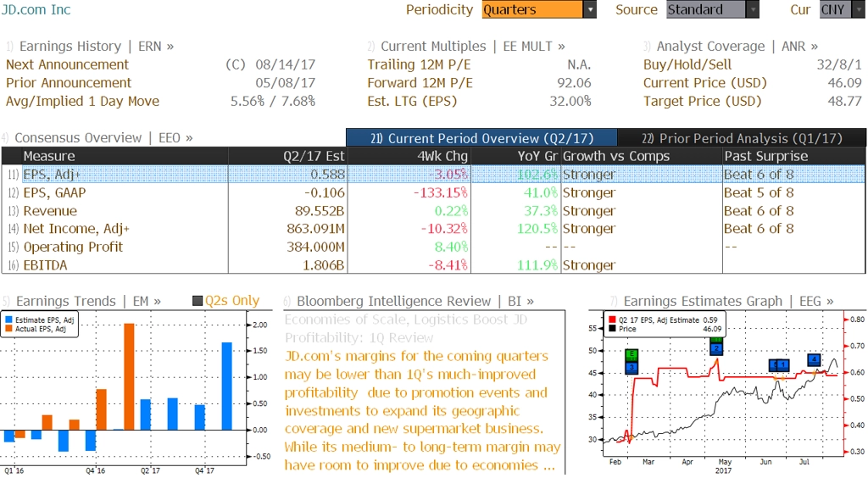
Task: Click the CNY currency field
Action: coord(835,9)
